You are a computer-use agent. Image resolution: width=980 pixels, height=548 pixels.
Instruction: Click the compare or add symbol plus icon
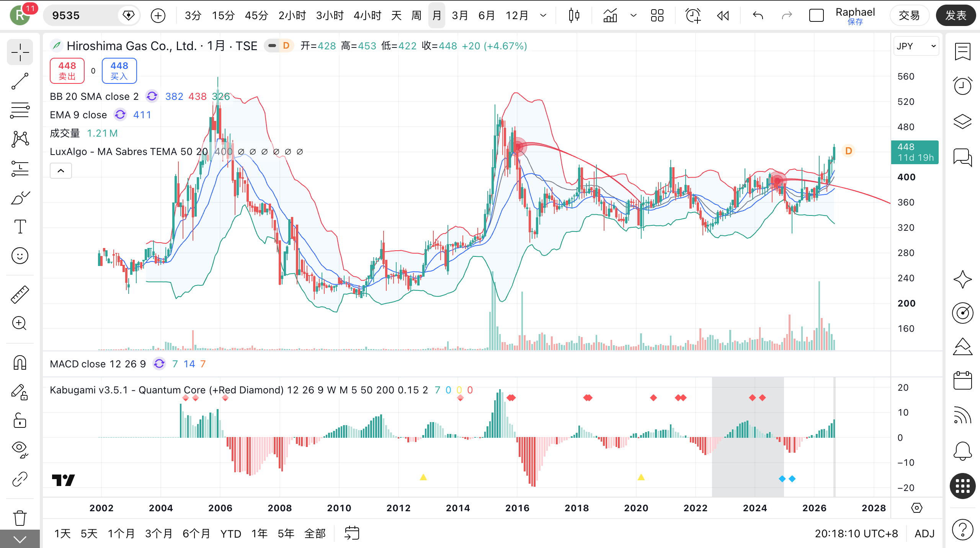(x=158, y=16)
